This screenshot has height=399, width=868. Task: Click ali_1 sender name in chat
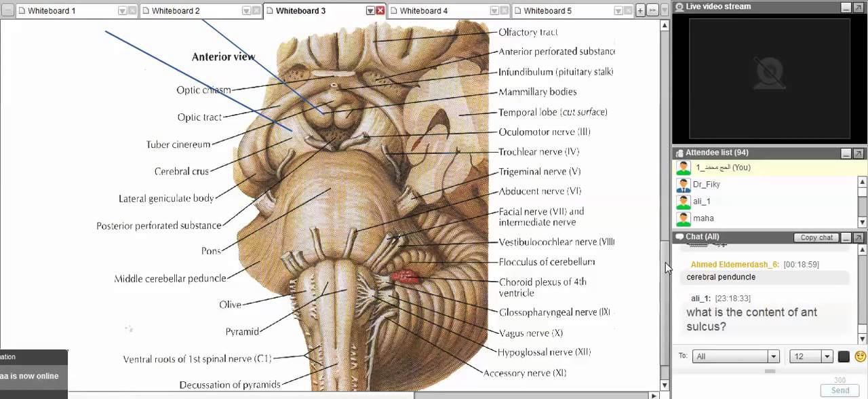click(x=701, y=299)
